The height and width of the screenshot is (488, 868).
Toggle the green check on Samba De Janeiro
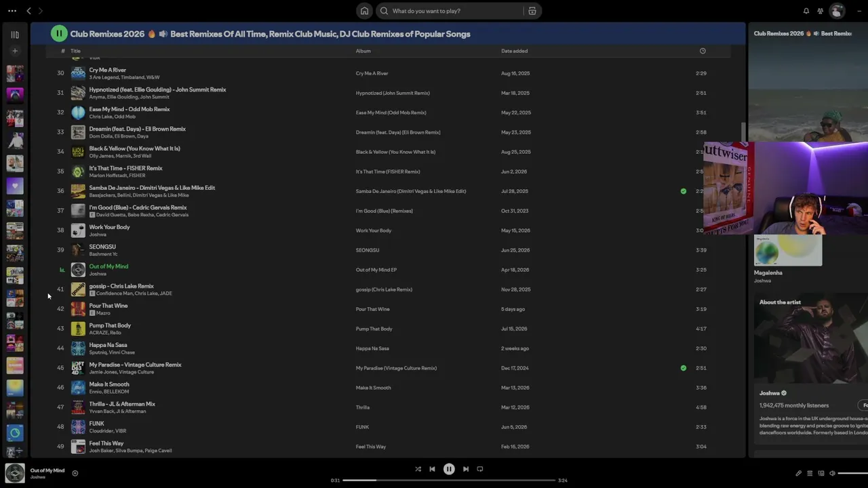click(x=684, y=191)
